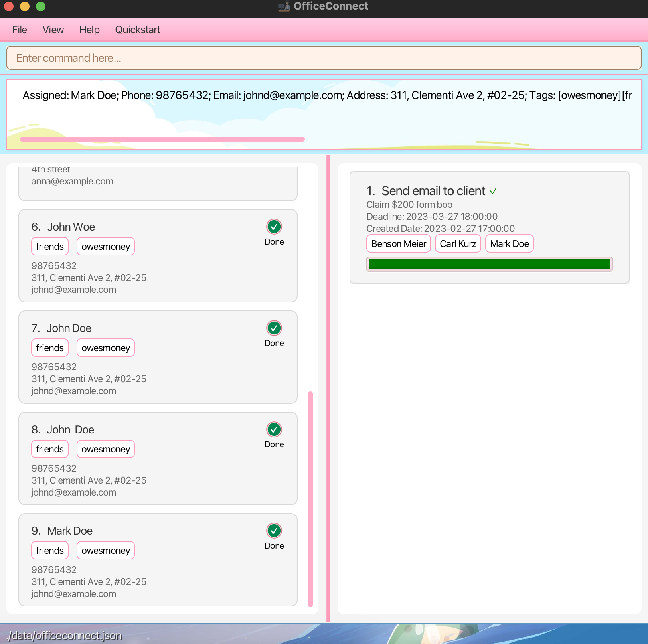Viewport: 648px width, 644px height.
Task: Click the Done checkmark icon for person 8 John Doe
Action: tap(274, 429)
